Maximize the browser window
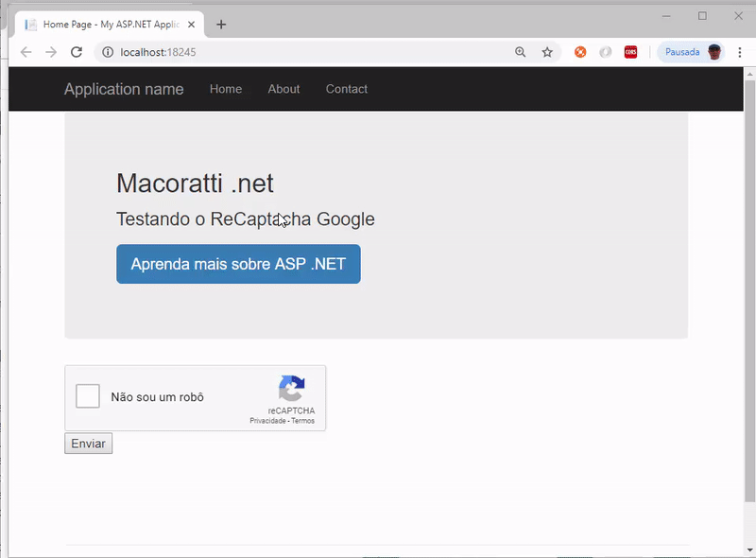756x558 pixels. click(702, 16)
